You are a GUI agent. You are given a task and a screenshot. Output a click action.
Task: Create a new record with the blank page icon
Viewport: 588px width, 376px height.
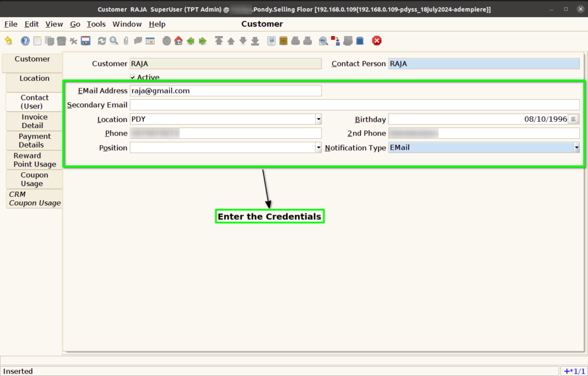click(x=37, y=41)
